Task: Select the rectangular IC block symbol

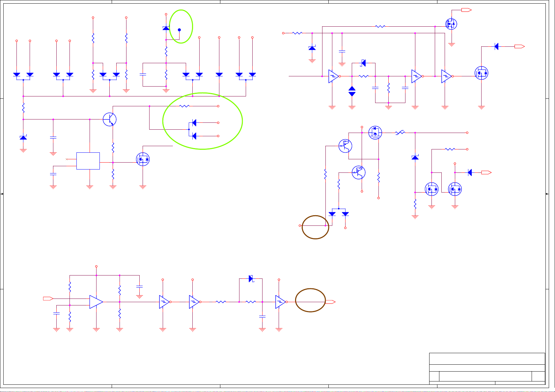Action: [x=88, y=161]
